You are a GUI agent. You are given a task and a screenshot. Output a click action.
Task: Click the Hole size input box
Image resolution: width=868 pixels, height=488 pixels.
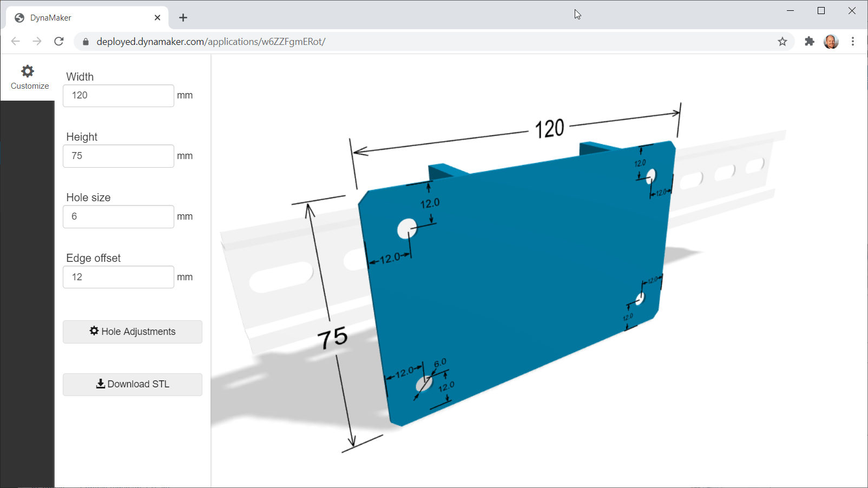(118, 216)
